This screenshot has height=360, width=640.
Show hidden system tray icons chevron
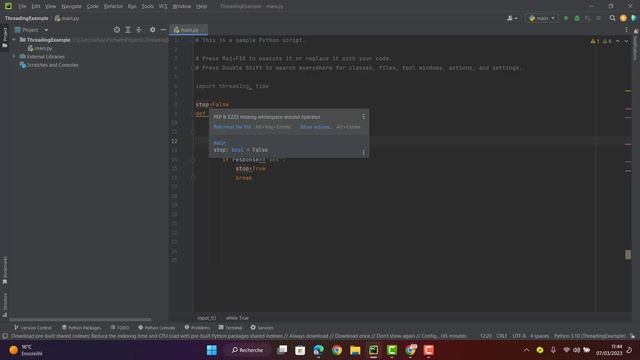tap(526, 350)
